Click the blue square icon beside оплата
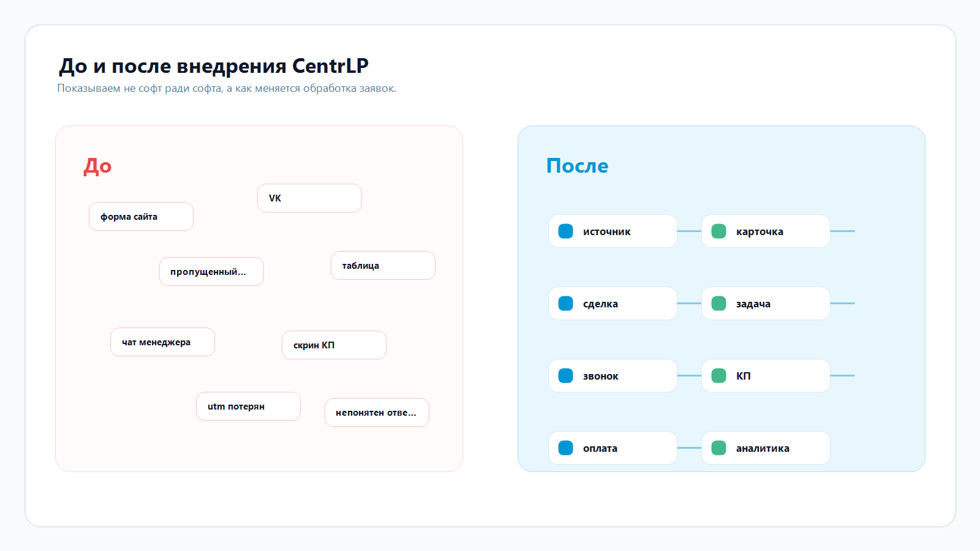Image resolution: width=980 pixels, height=551 pixels. point(565,448)
